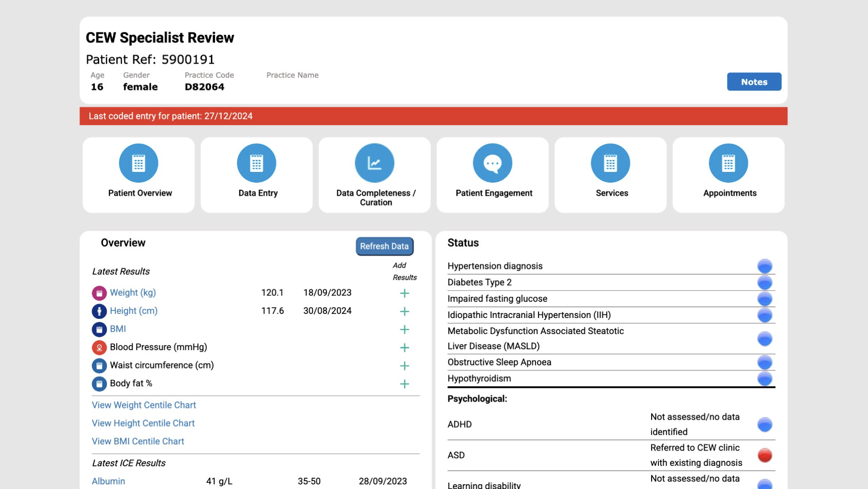The width and height of the screenshot is (868, 489).
Task: Add a result for Body fat %
Action: click(404, 384)
